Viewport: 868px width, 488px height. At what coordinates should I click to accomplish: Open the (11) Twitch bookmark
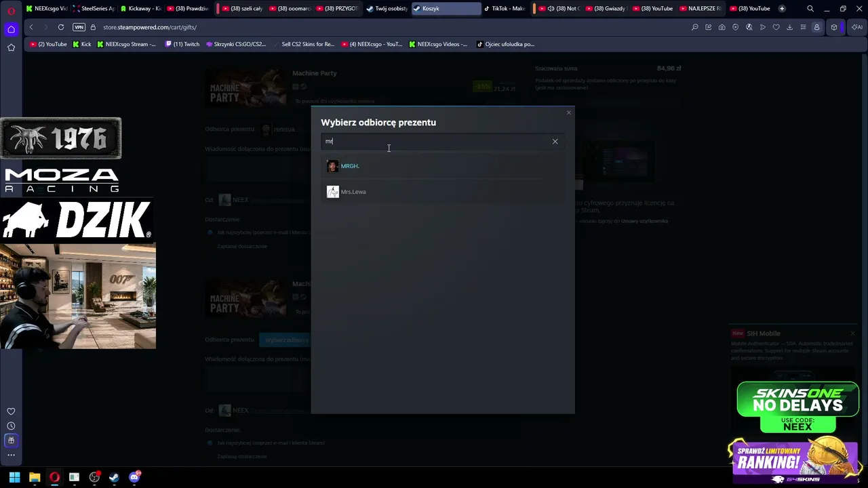tap(183, 44)
